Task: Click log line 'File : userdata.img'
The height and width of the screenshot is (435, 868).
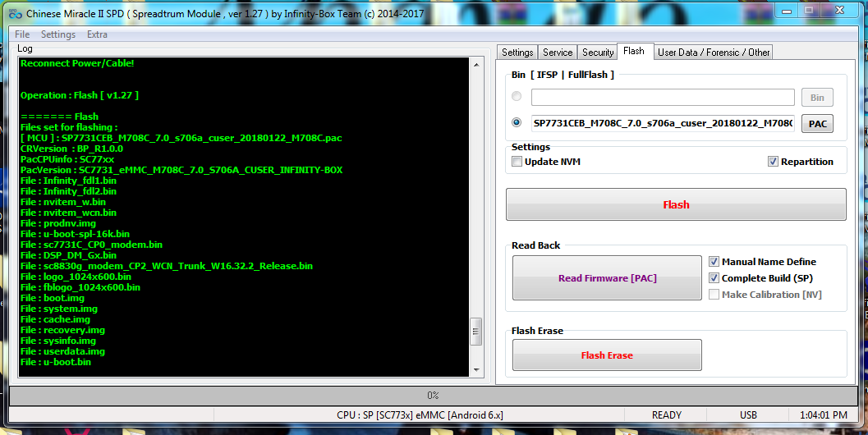Action: [x=62, y=351]
